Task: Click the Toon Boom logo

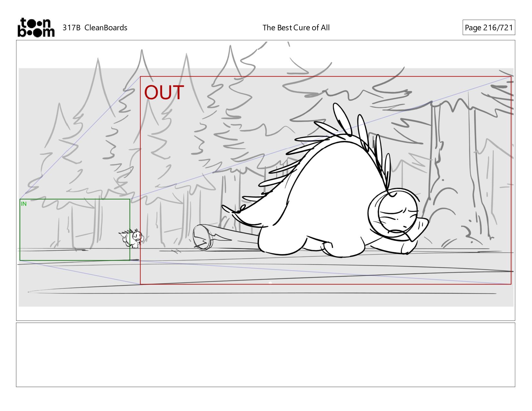Action: (x=36, y=27)
